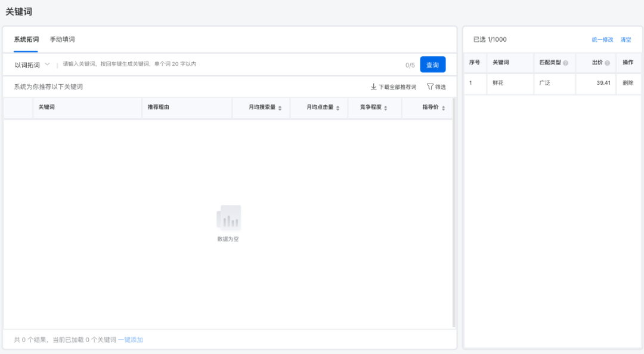Switch to the 手动填词 tab

tap(62, 39)
